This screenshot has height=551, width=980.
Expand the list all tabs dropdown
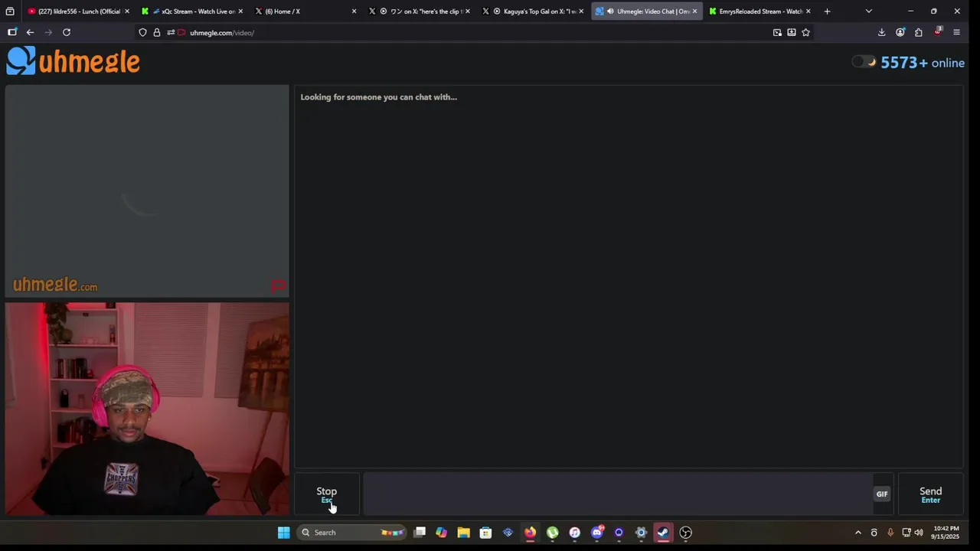(x=868, y=11)
